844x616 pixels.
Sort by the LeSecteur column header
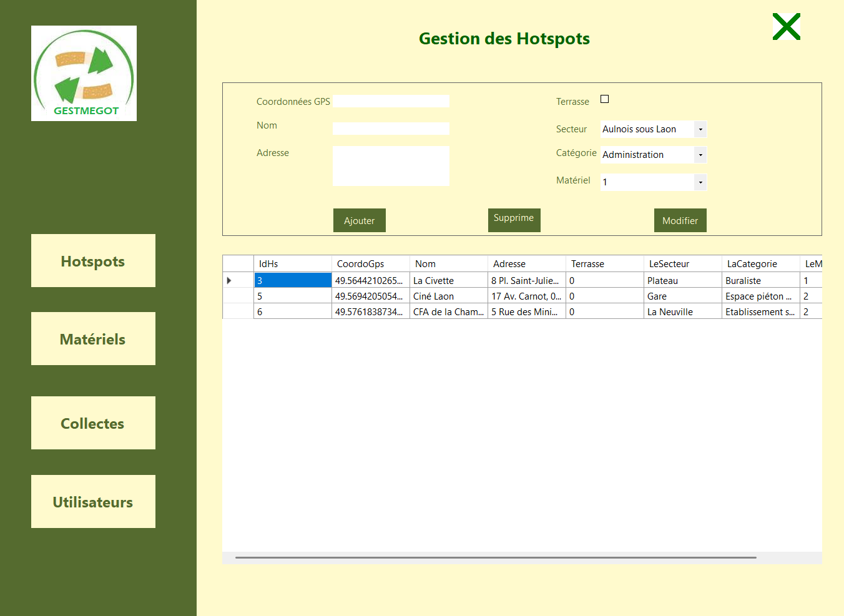(x=682, y=264)
